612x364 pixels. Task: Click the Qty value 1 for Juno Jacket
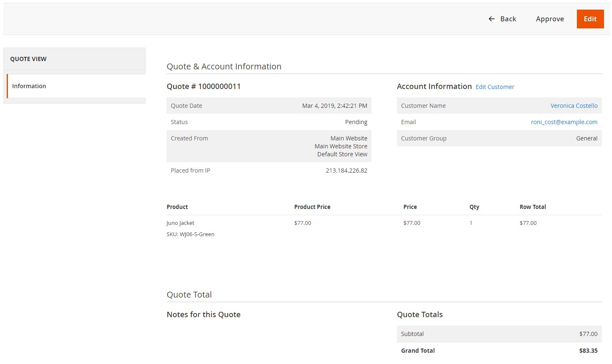coord(471,223)
